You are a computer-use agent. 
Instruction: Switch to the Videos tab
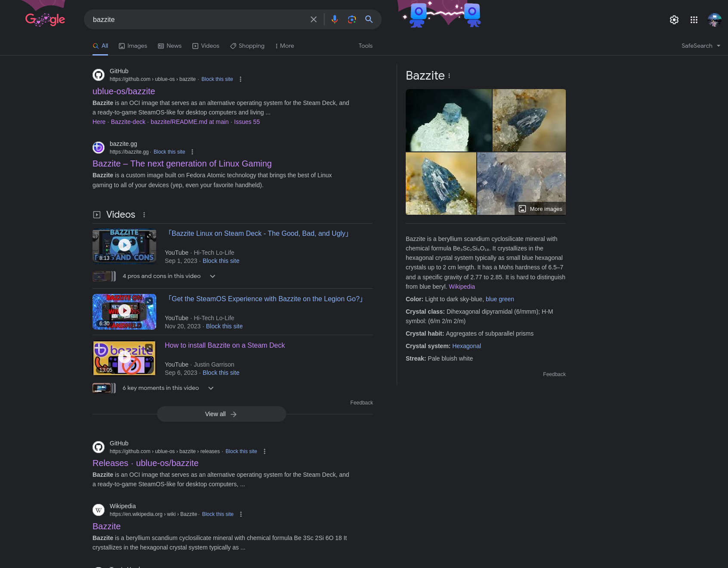click(x=206, y=46)
